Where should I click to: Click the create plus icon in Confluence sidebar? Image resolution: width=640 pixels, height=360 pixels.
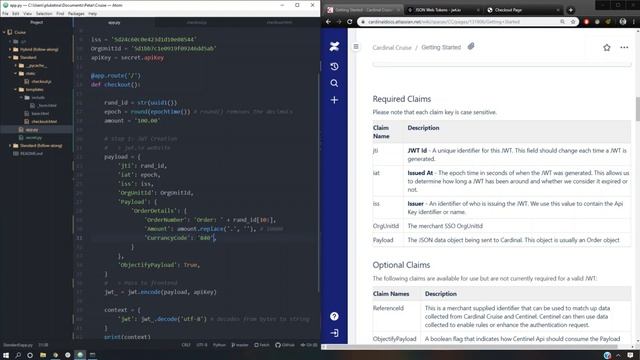click(334, 100)
